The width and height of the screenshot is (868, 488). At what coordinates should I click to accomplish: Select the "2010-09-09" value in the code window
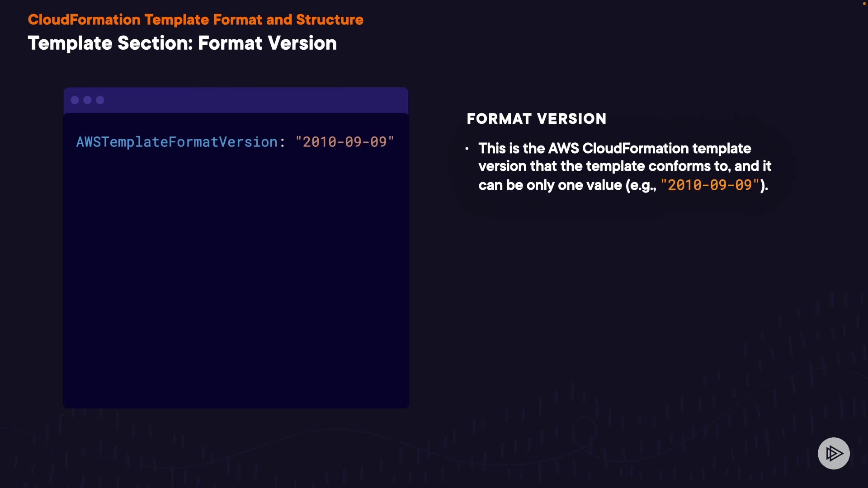[x=344, y=142]
